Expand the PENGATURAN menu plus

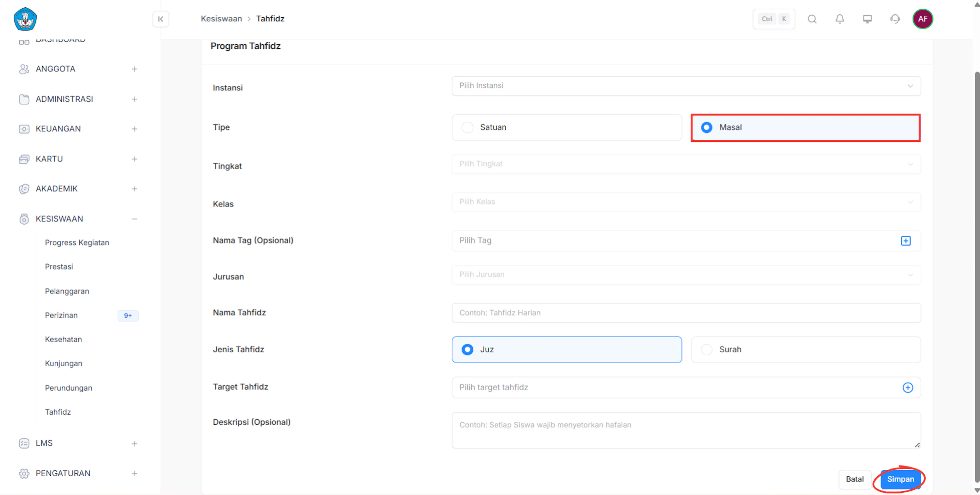click(x=134, y=473)
